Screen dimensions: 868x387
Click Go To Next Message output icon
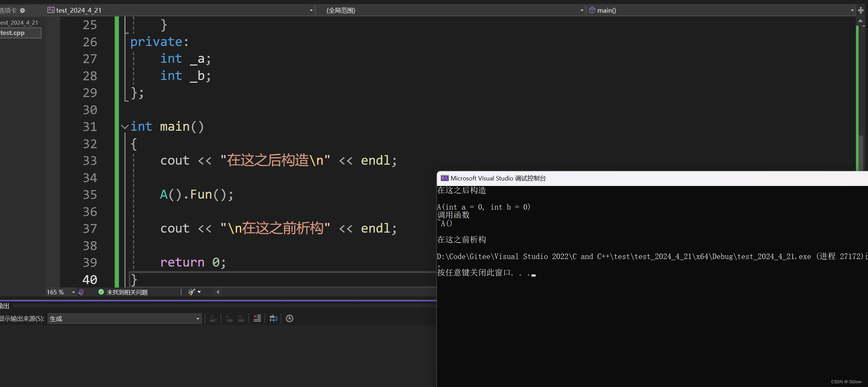(x=241, y=318)
